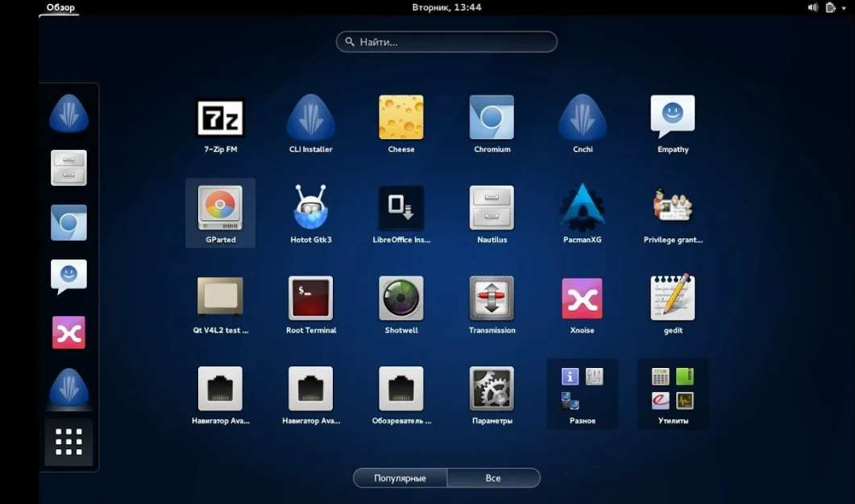Viewport: 855px width, 504px height.
Task: Click the "Root Terminal" label text
Action: click(x=311, y=330)
